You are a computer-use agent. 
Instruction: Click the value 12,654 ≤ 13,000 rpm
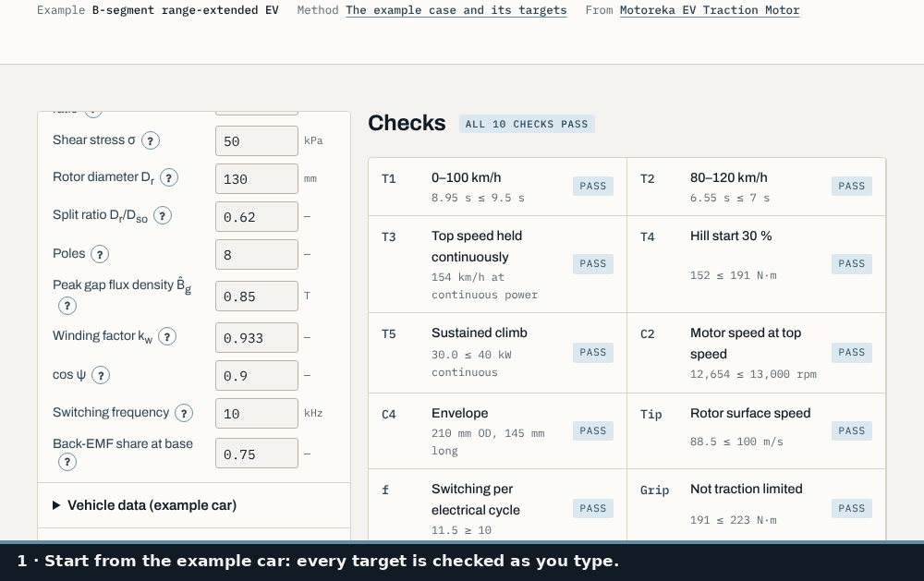[753, 374]
